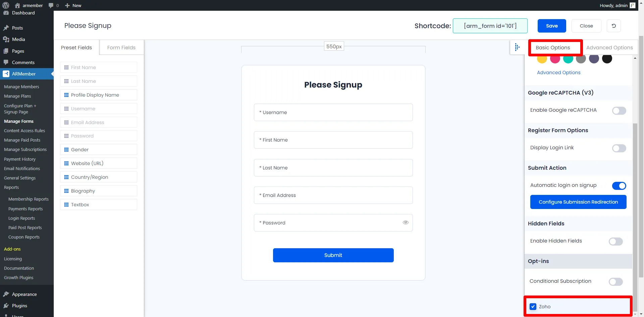Screen dimensions: 644x317
Task: Open the WordPress logo menu in admin bar
Action: coord(5,5)
